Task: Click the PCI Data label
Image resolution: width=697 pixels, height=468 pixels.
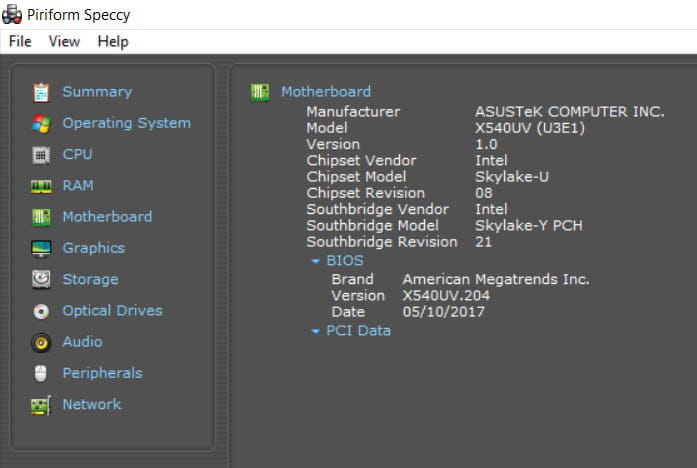Action: pos(358,330)
